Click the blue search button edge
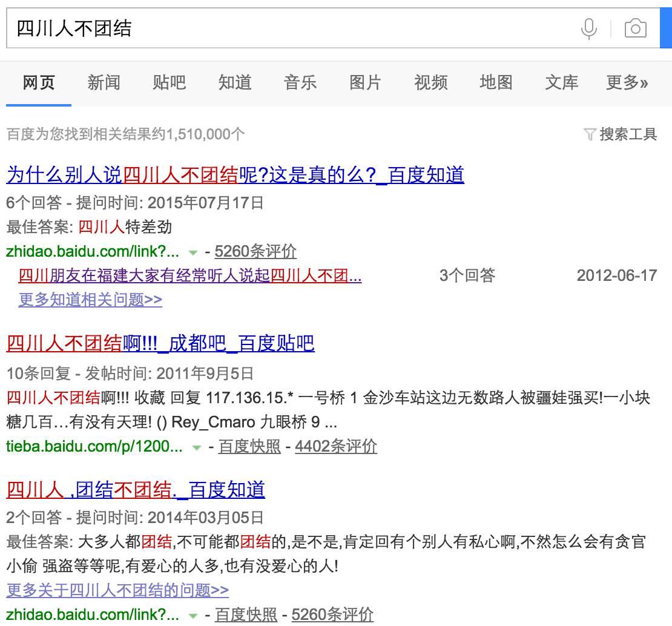Image resolution: width=672 pixels, height=626 pixels. point(665,28)
